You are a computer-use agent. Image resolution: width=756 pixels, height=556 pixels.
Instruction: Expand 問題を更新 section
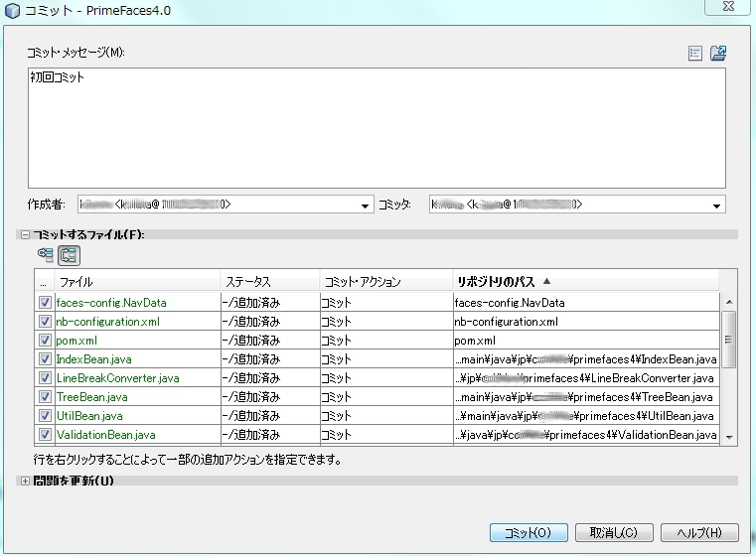(x=25, y=481)
